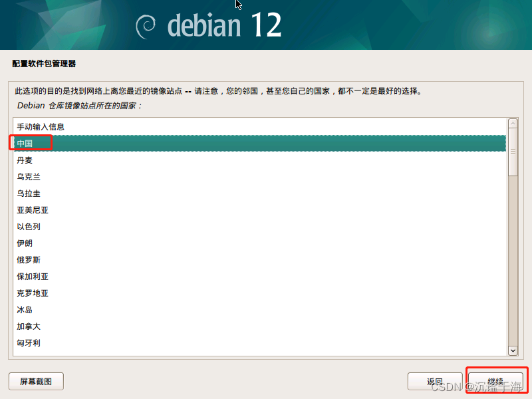Select 克罗地亚 from the list
This screenshot has width=532, height=399.
pyautogui.click(x=259, y=293)
